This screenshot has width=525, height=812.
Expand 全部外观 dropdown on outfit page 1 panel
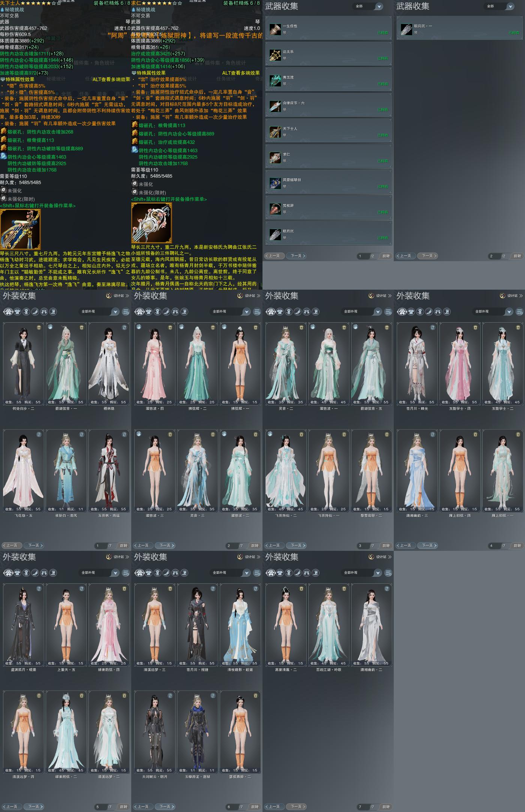[99, 311]
